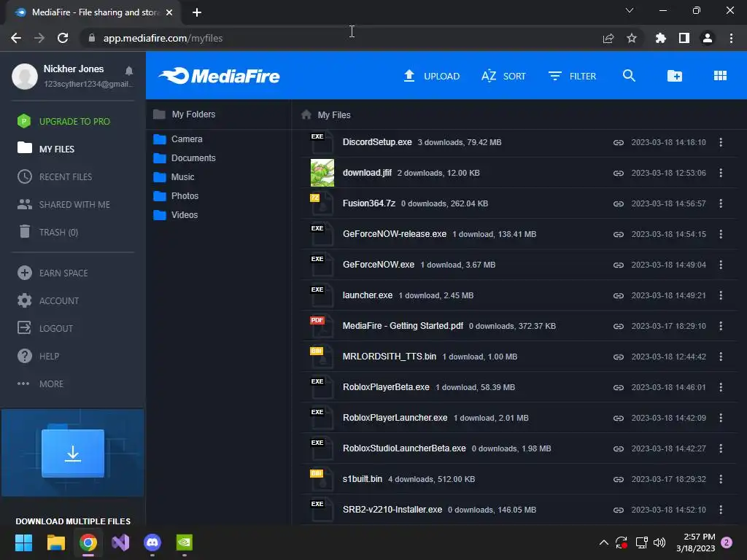The image size is (747, 560).
Task: Expand More options in sidebar
Action: click(x=40, y=384)
